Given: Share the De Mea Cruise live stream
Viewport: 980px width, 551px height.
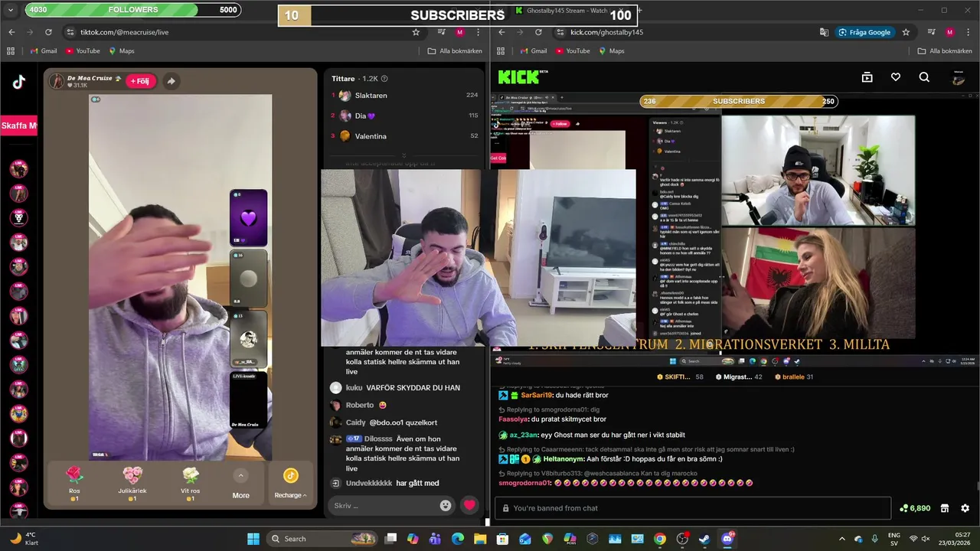Looking at the screenshot, I should [171, 81].
